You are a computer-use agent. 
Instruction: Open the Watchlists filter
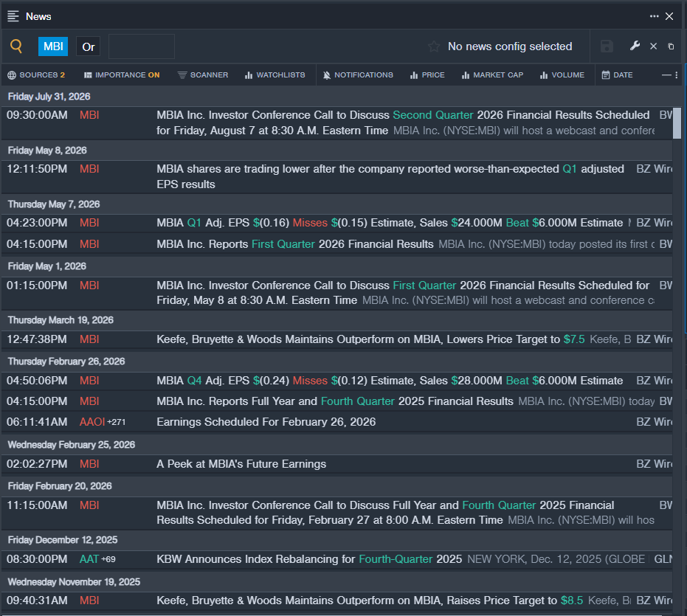[x=275, y=75]
